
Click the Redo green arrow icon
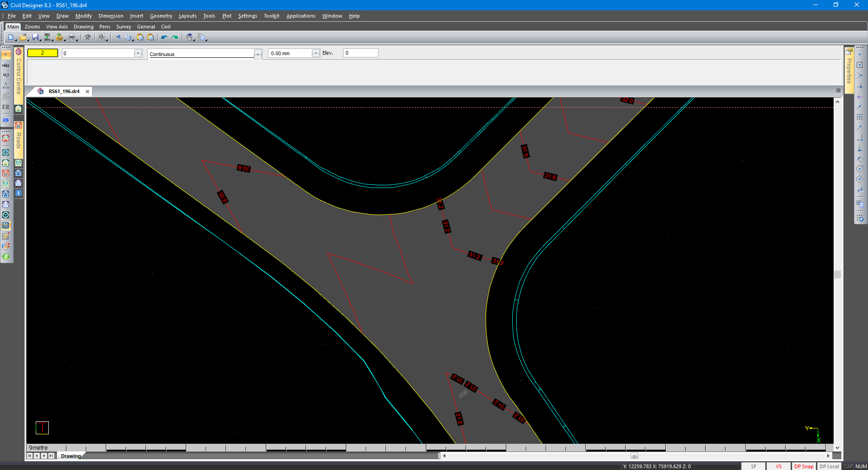click(x=175, y=38)
